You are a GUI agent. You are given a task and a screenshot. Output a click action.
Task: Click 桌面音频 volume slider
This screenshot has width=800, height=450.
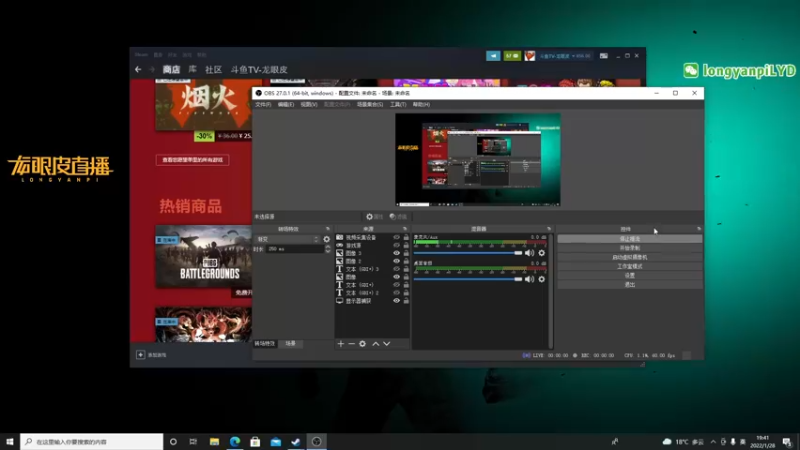[468, 279]
